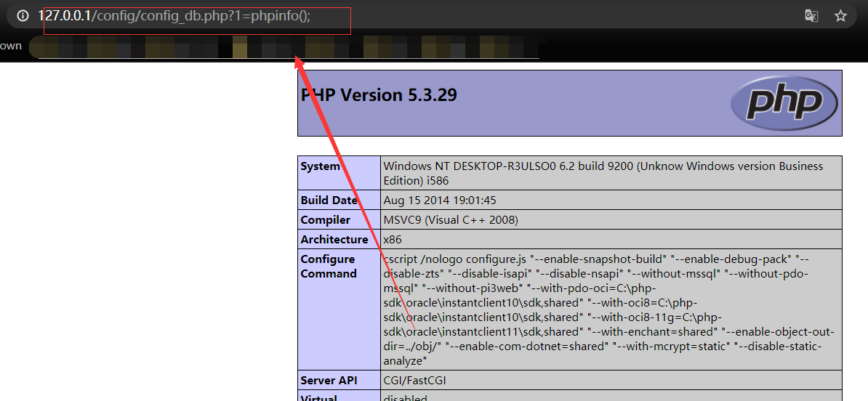Screen dimensions: 868x401
Task: Bookmark this page with the star icon
Action: (840, 16)
